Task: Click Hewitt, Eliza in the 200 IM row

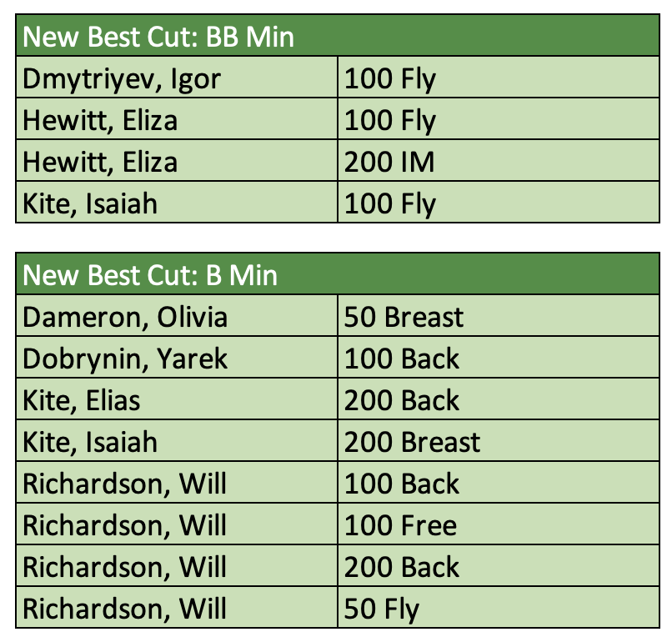Action: 100,161
